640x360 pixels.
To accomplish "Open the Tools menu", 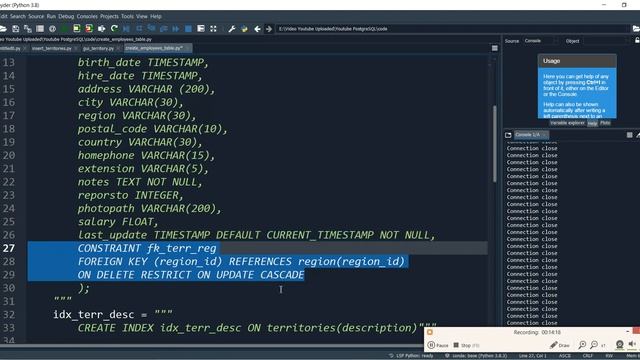I will click(127, 16).
